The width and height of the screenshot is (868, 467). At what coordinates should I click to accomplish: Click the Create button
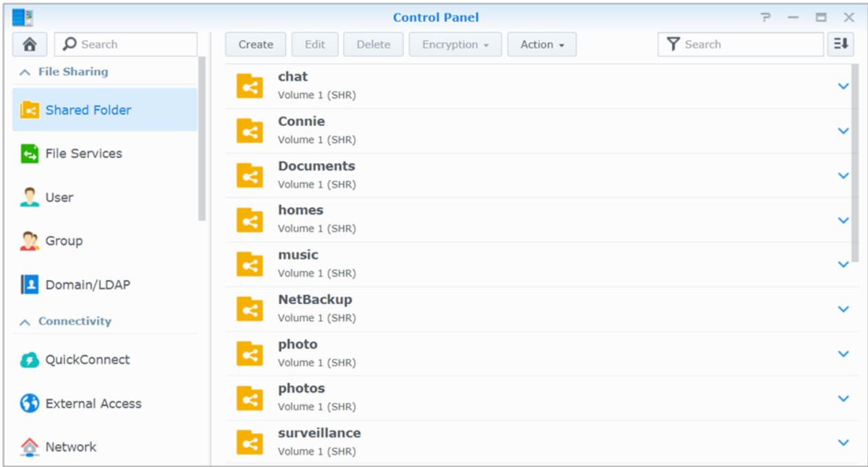[x=255, y=45]
